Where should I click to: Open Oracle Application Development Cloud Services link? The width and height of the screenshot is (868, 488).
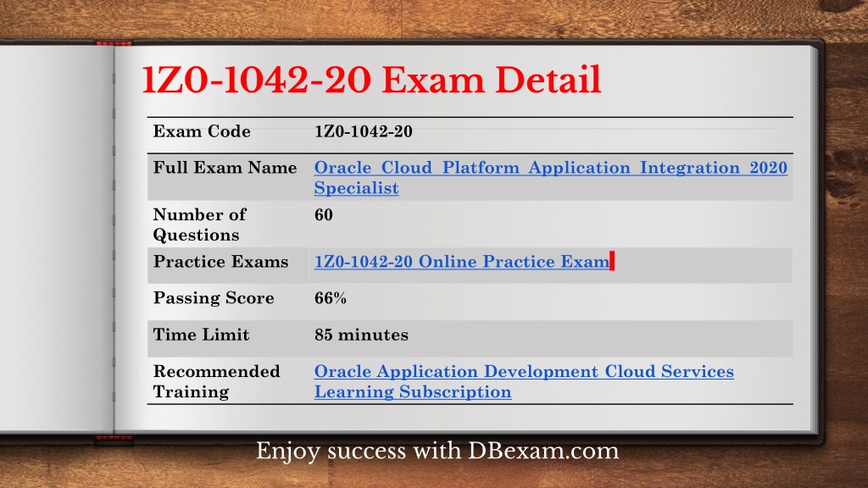pos(524,381)
